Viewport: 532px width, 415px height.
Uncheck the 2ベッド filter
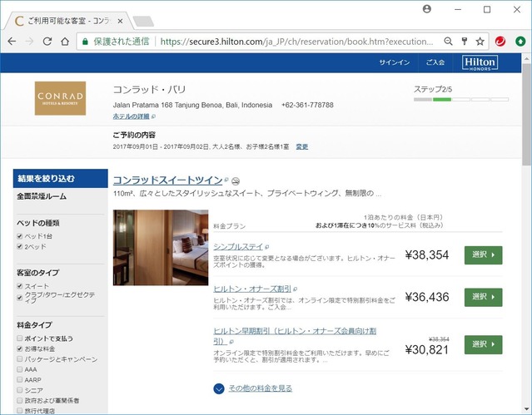20,246
